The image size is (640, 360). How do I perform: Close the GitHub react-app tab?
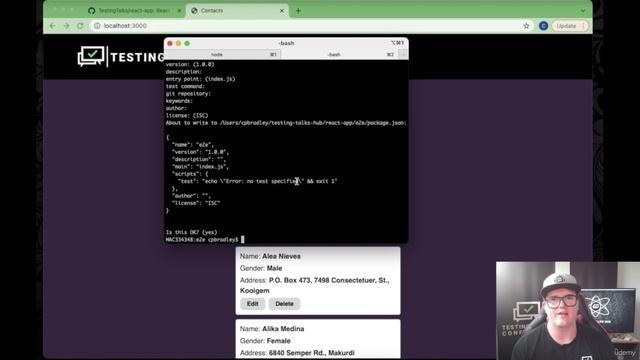179,11
